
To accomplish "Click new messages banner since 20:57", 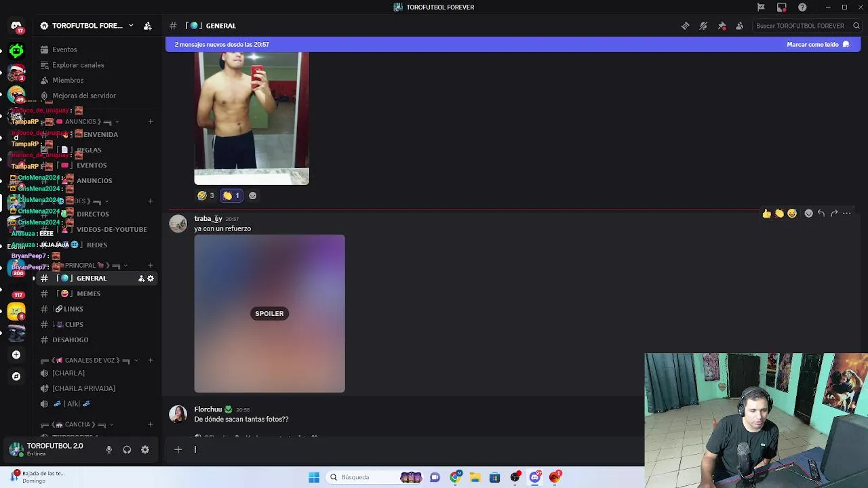I will [222, 45].
